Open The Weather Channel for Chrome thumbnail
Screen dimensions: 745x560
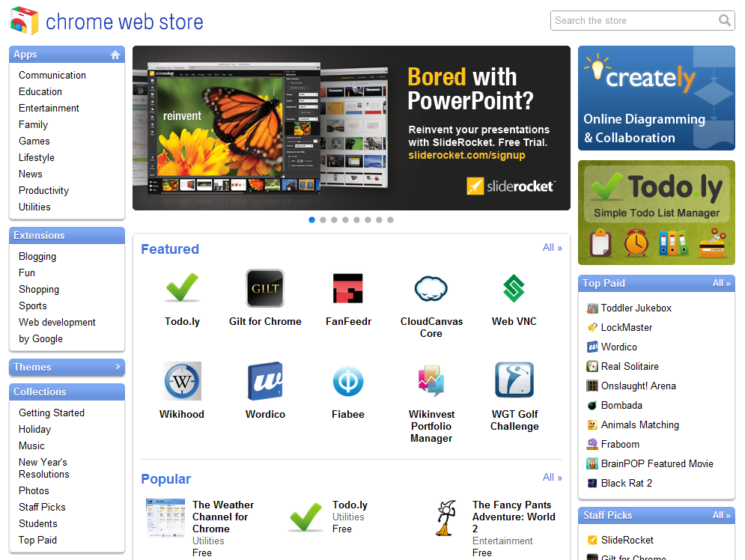[x=165, y=518]
